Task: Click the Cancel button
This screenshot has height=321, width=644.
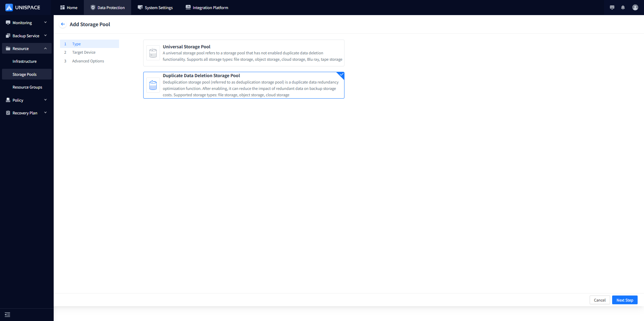Action: tap(600, 300)
